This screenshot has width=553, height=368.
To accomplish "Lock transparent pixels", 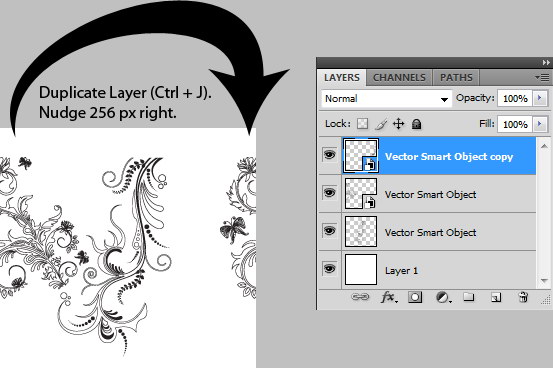I will pos(363,124).
